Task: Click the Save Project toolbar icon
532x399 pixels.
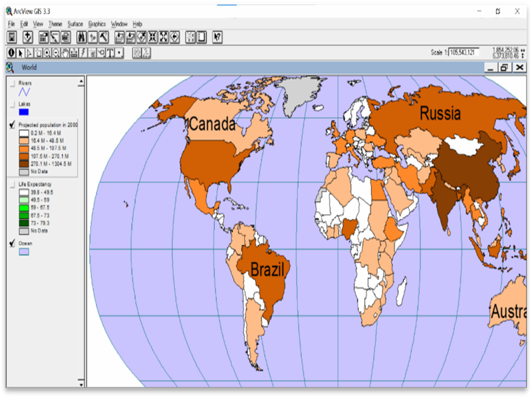Action: click(x=12, y=37)
